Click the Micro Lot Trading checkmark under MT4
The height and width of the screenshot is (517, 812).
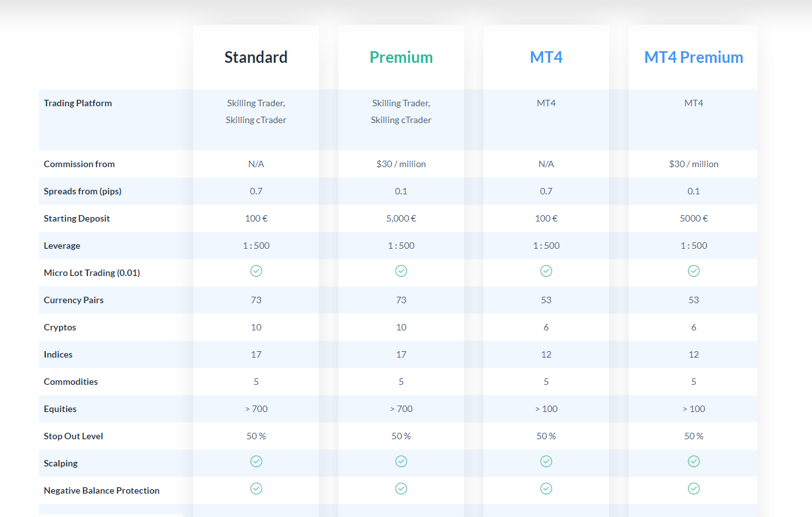click(x=546, y=271)
